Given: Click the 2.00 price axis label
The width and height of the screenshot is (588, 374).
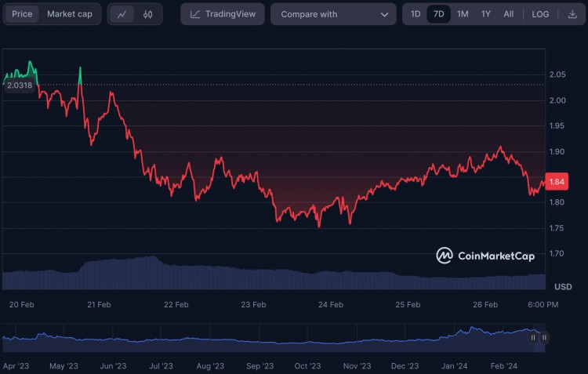Looking at the screenshot, I should (x=557, y=100).
